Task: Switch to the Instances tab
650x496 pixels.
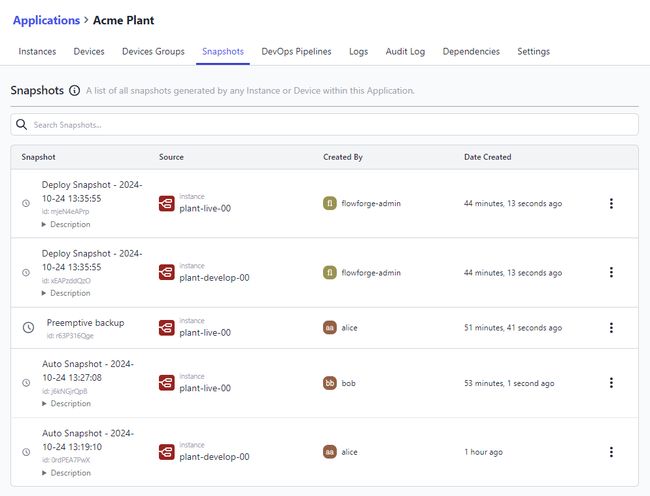Action: point(37,51)
